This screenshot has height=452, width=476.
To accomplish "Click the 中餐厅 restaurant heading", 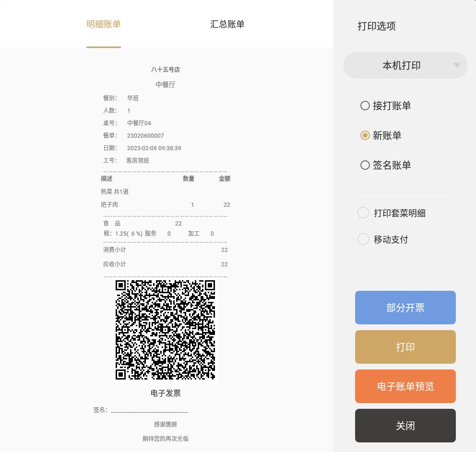I will 166,84.
